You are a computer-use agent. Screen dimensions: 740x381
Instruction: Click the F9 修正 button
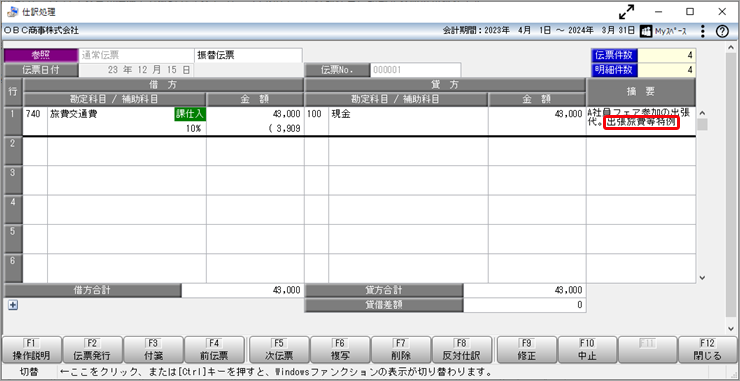coord(527,350)
